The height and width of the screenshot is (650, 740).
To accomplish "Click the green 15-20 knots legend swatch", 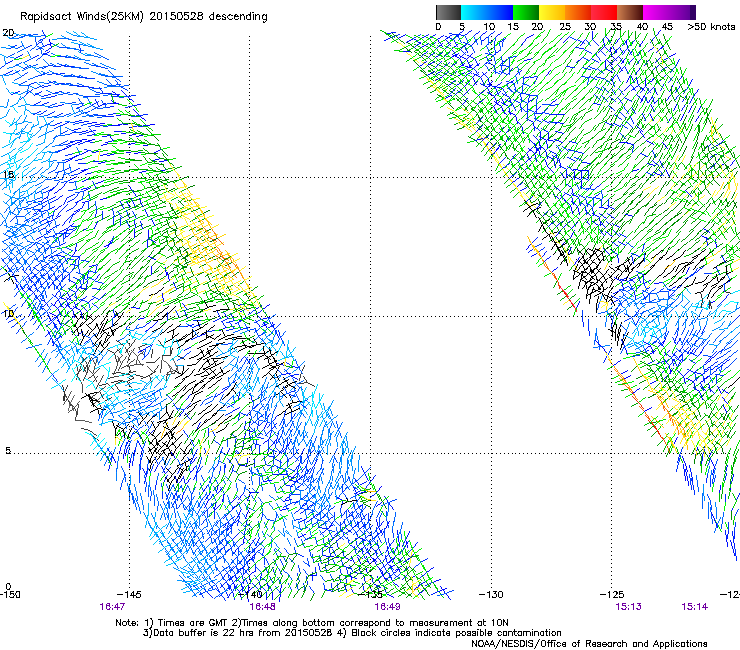I will 526,12.
